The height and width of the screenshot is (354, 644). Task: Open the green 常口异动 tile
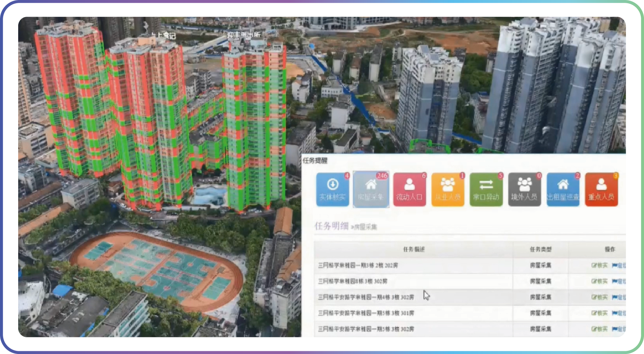pyautogui.click(x=486, y=189)
